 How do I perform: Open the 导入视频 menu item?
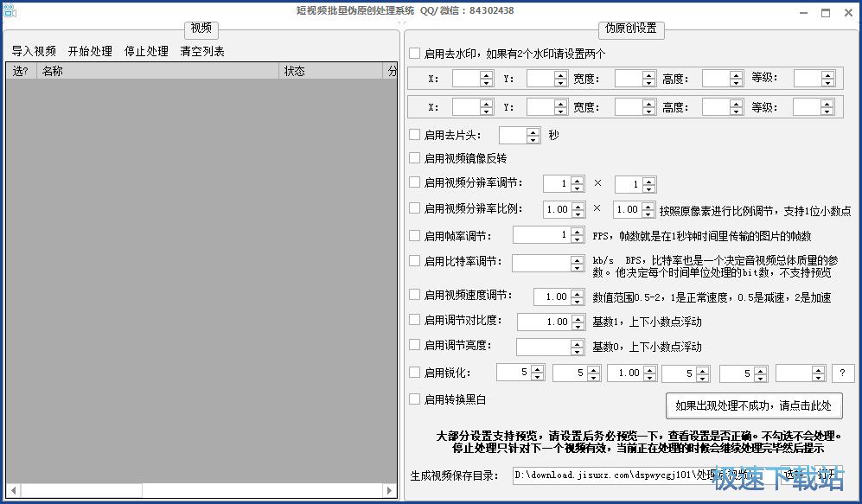click(34, 51)
